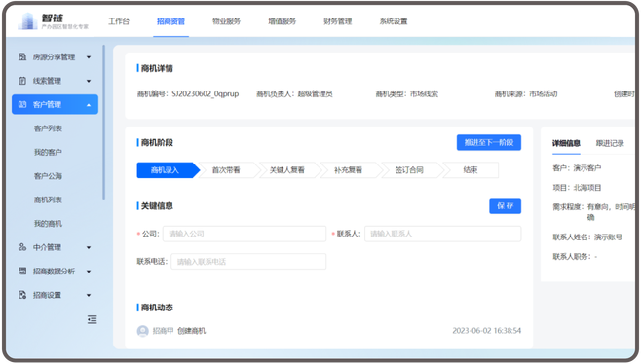641x364 pixels.
Task: Click the 智链 building logo icon
Action: pos(28,20)
